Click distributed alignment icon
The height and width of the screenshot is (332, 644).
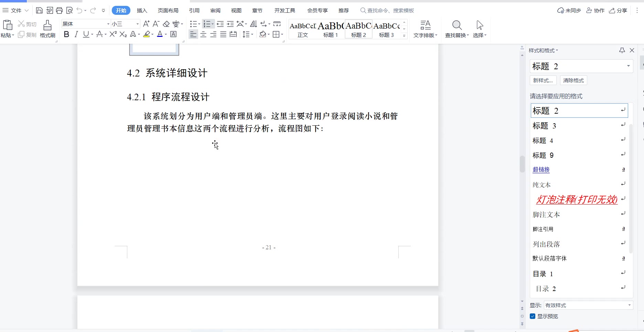pos(233,34)
